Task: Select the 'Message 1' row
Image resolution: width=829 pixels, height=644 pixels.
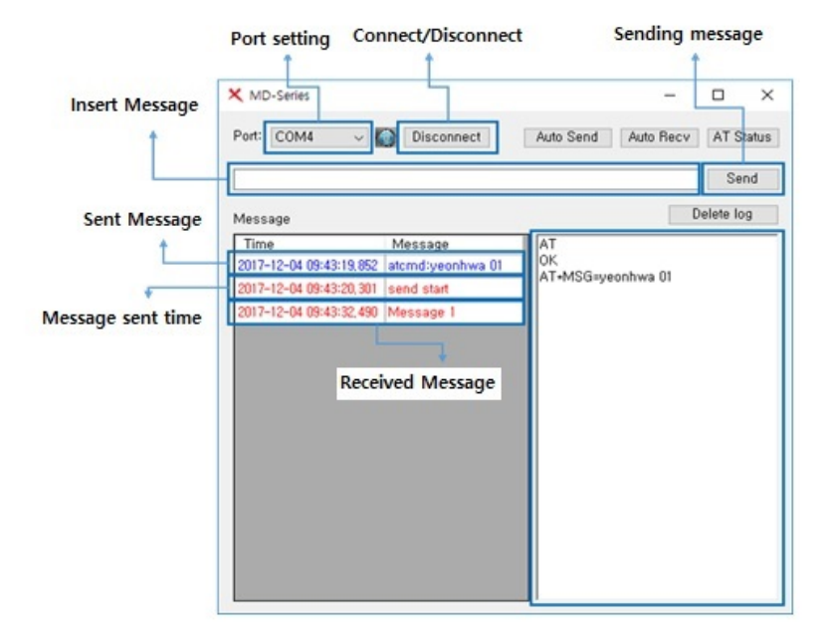Action: 376,312
